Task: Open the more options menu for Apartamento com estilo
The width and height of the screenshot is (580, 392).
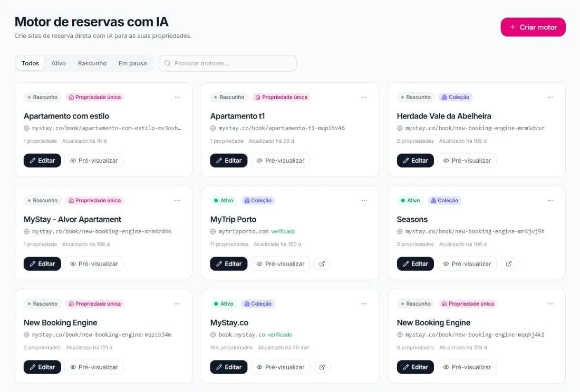Action: click(177, 97)
